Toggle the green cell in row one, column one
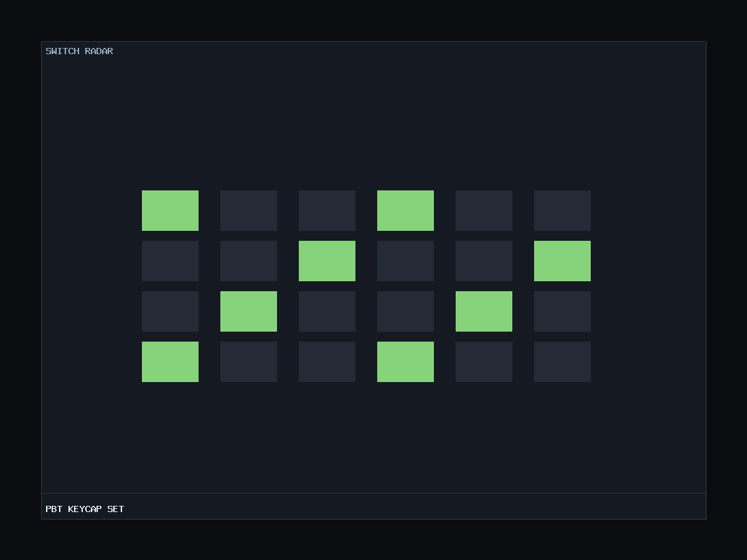This screenshot has width=747, height=560. (x=170, y=210)
